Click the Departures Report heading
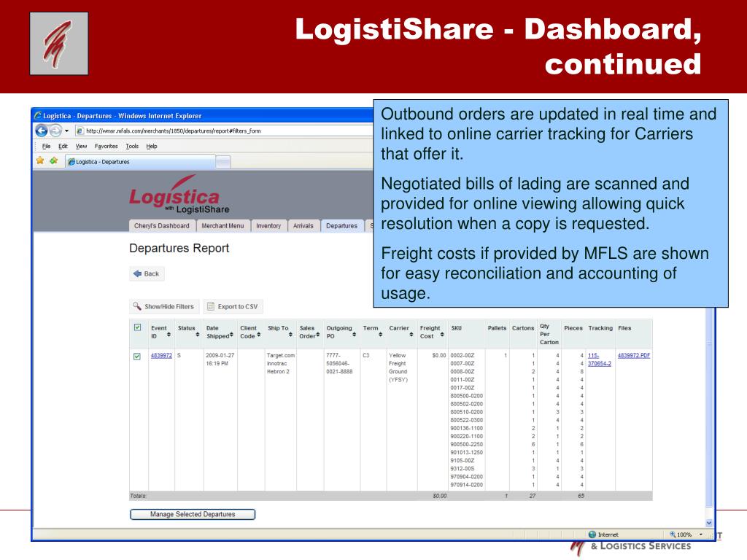This screenshot has height=560, width=747. pos(179,248)
